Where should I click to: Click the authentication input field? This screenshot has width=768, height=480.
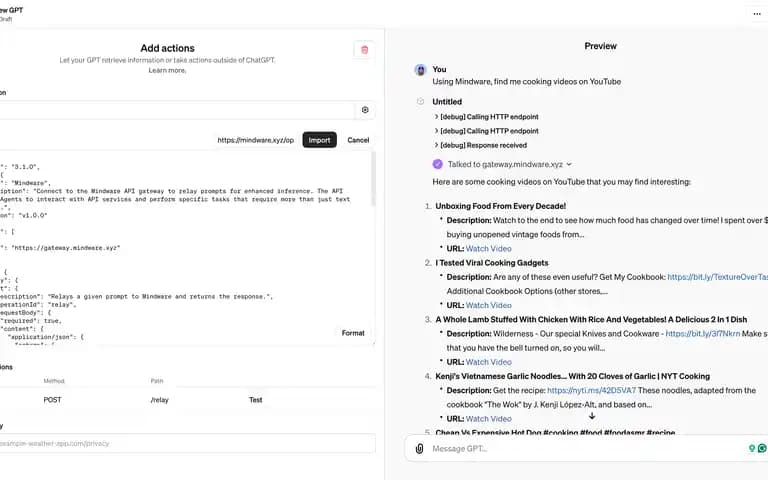176,110
